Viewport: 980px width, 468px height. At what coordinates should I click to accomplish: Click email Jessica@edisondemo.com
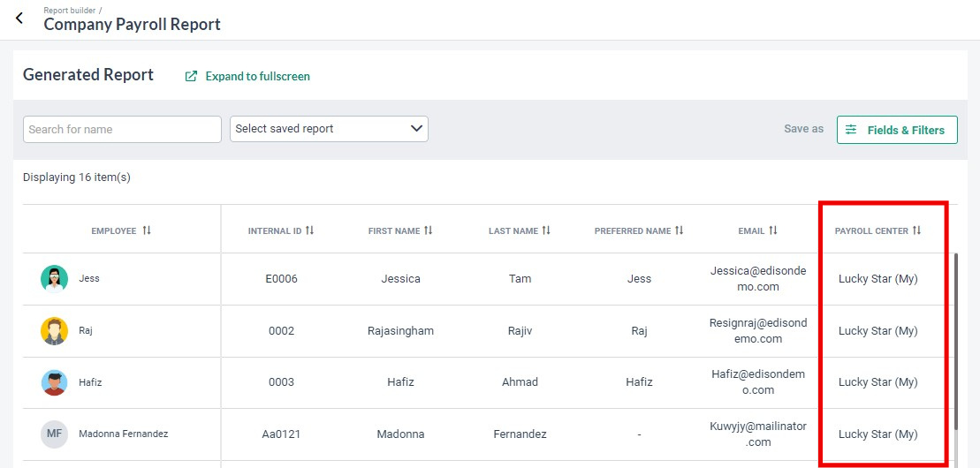(x=758, y=279)
